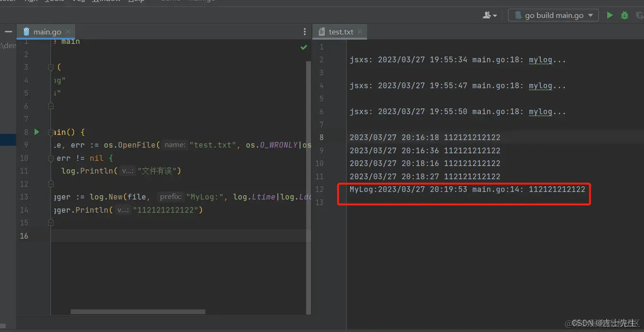Hide the side tool window with the minus icon
The width and height of the screenshot is (644, 332).
[x=8, y=32]
